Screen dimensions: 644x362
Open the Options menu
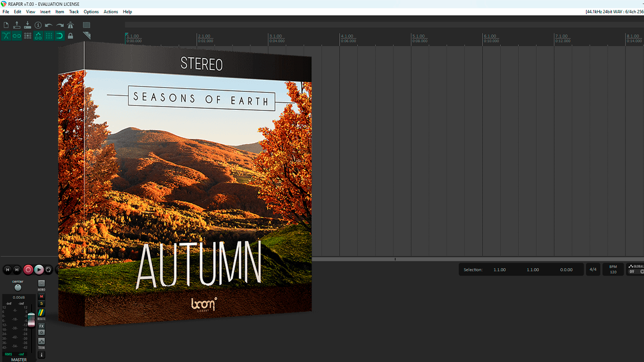91,12
